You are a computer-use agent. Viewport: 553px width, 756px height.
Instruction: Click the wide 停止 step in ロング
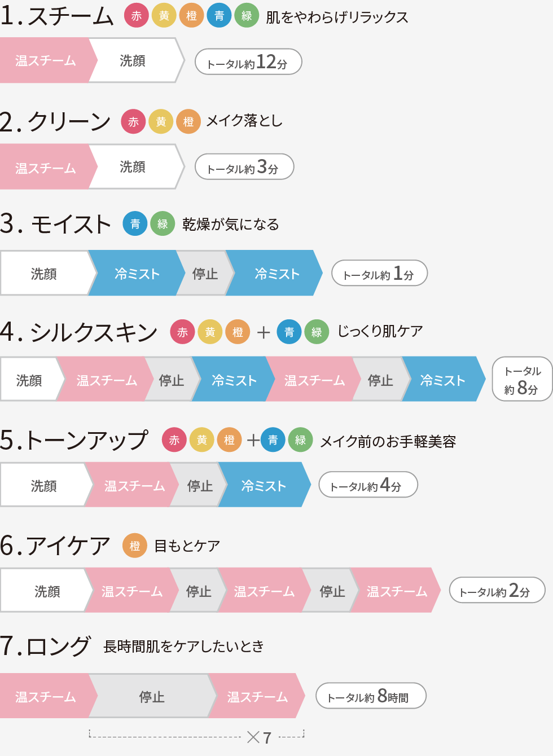tap(152, 696)
